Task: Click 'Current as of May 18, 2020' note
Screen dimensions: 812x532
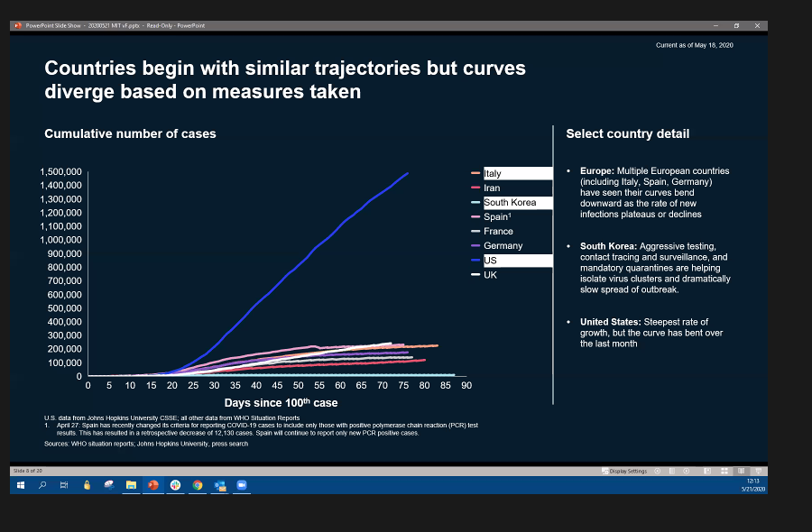Action: [x=695, y=45]
